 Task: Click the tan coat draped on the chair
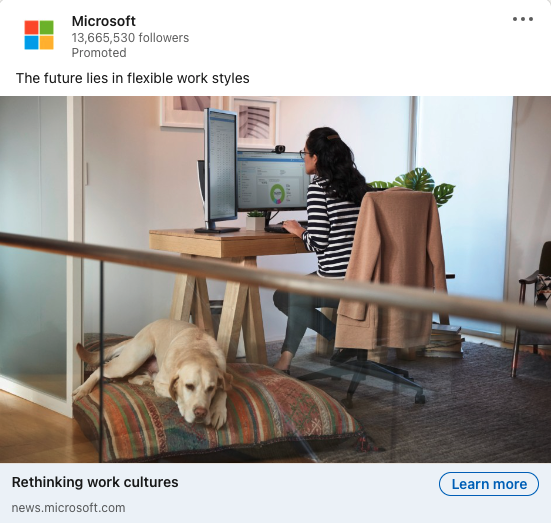pos(388,271)
